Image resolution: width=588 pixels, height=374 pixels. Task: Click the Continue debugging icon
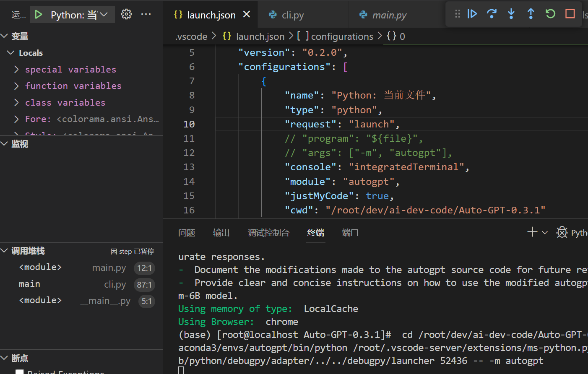point(472,13)
